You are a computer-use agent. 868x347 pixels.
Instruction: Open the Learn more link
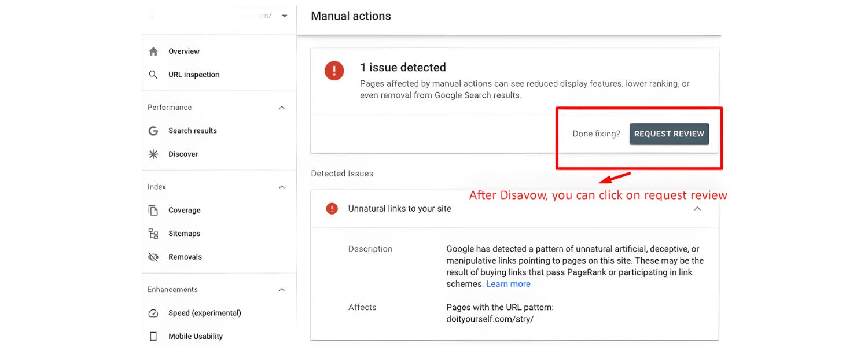pyautogui.click(x=508, y=284)
